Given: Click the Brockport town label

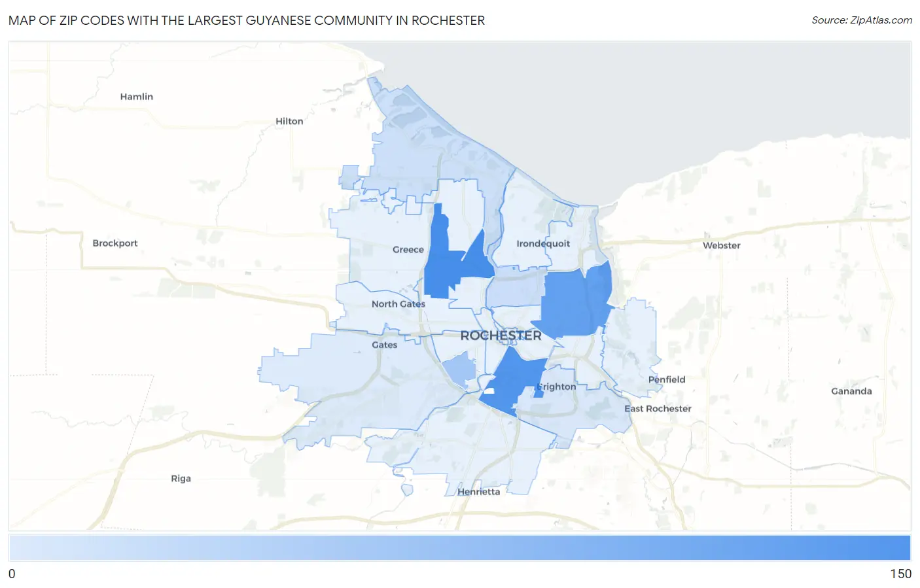Looking at the screenshot, I should tap(115, 243).
